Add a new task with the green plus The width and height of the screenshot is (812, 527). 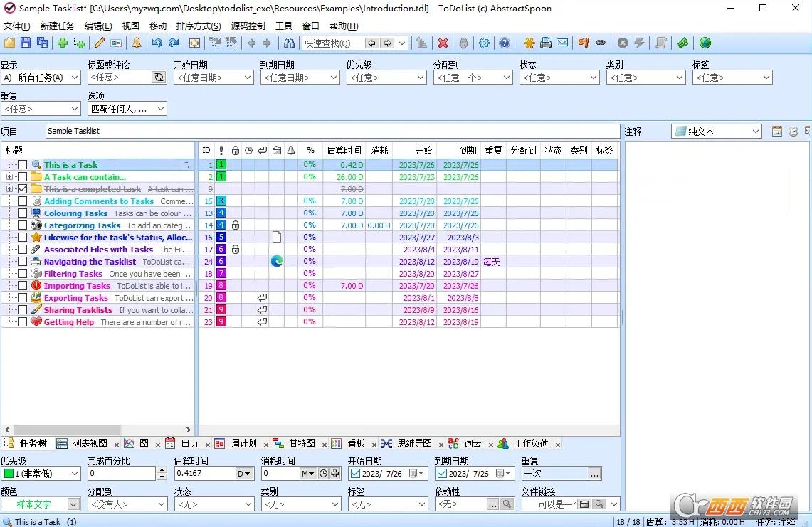63,43
